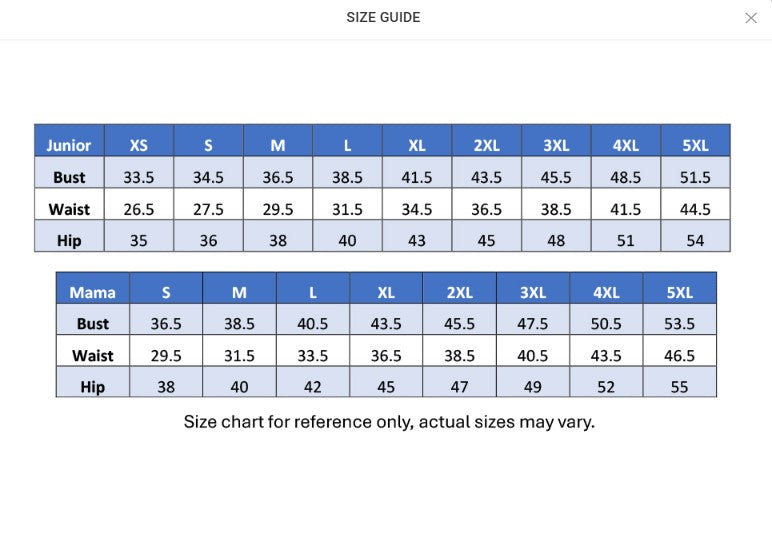The image size is (772, 537).
Task: Select Junior 3XL hip value 48
Action: point(556,241)
